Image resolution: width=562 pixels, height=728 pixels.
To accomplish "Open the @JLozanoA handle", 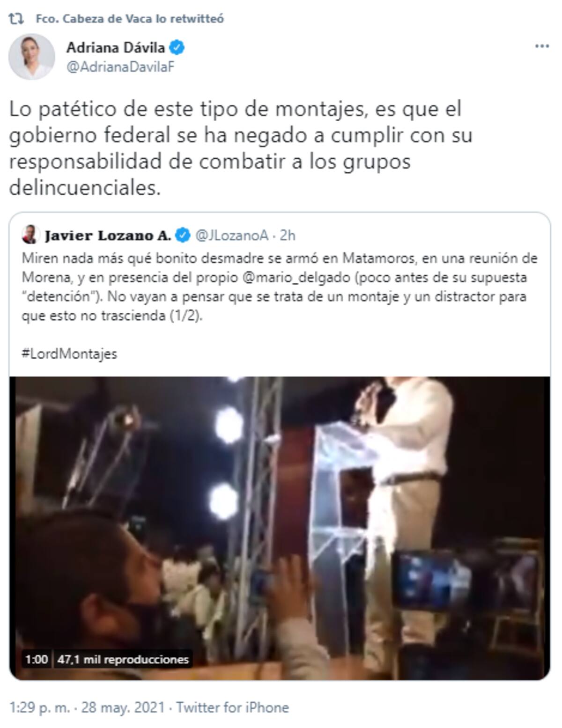I will pyautogui.click(x=232, y=235).
